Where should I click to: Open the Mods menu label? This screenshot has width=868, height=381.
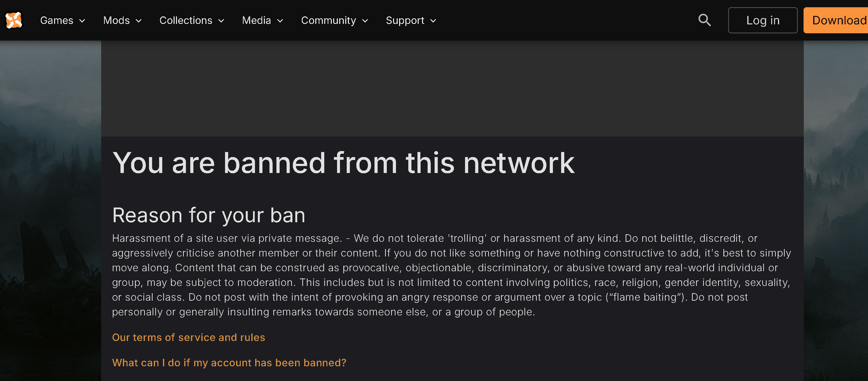(116, 20)
